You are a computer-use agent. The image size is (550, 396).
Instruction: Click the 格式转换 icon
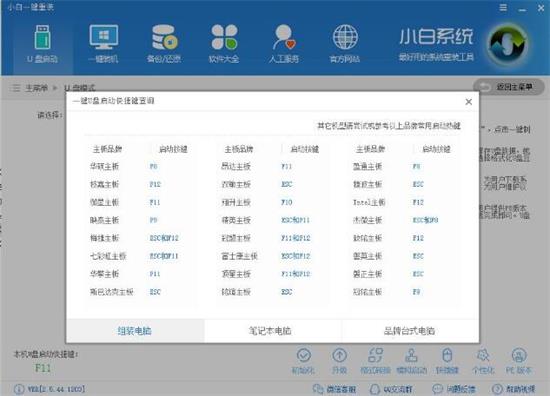pos(375,356)
